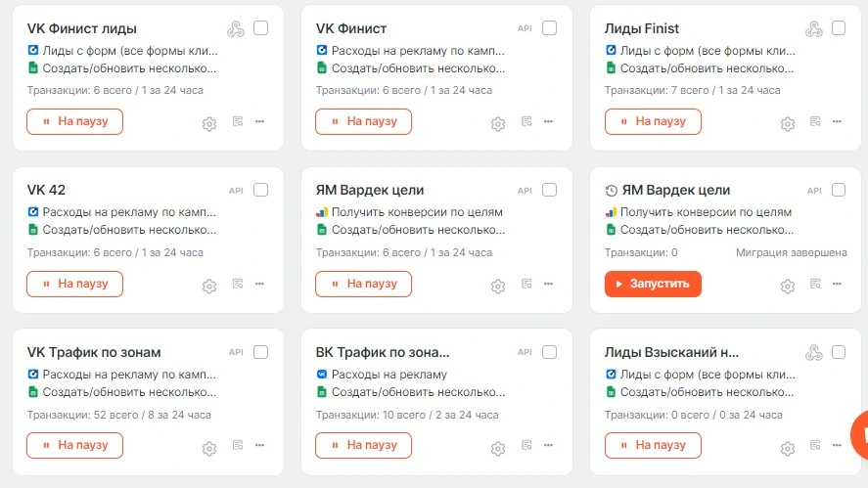Click API badge on VK Трафик по зонам card
The width and height of the screenshot is (868, 488).
237,352
